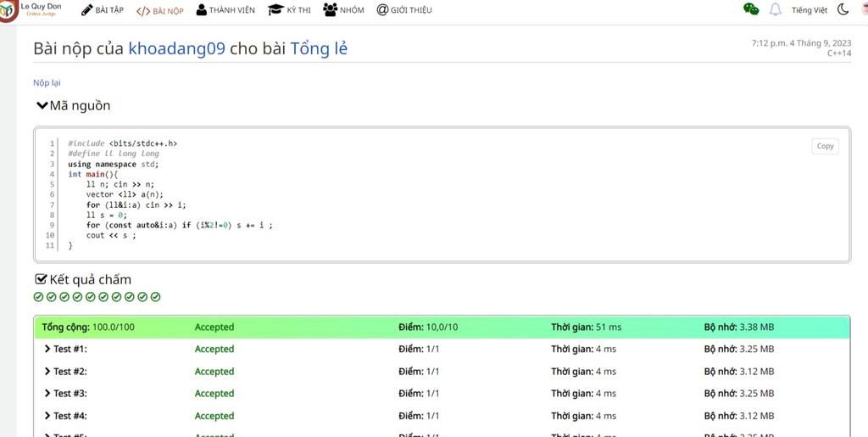The width and height of the screenshot is (868, 437).
Task: Click Điểm: 10,0/10 total score
Action: pos(428,327)
